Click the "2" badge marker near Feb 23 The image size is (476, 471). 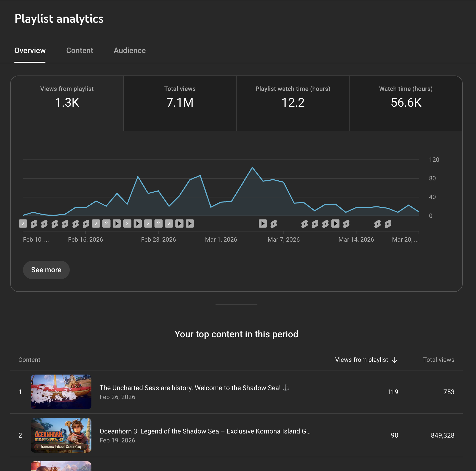tap(159, 224)
